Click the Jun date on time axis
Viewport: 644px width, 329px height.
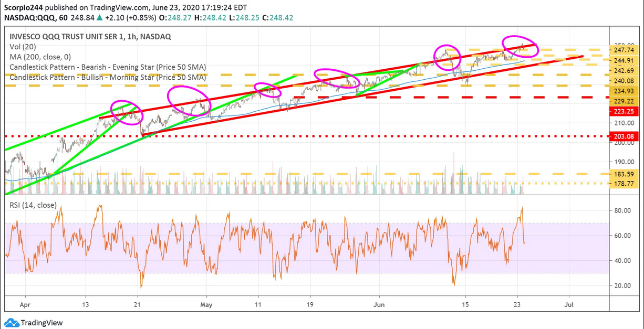tap(378, 304)
